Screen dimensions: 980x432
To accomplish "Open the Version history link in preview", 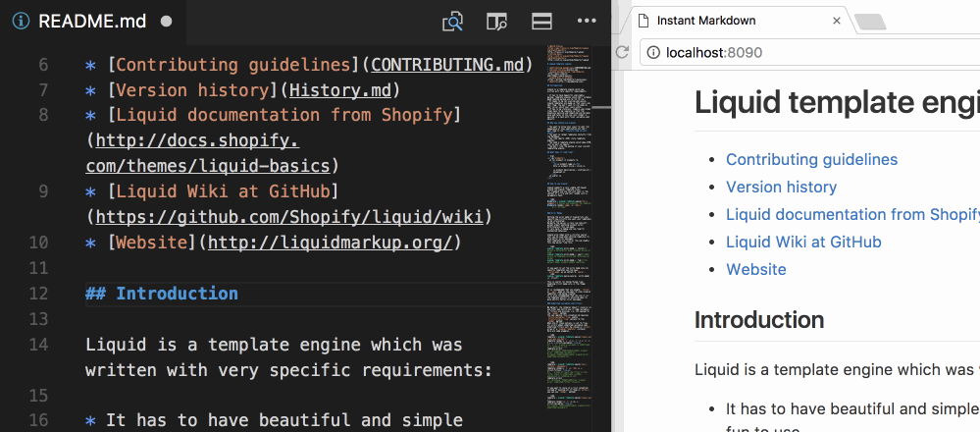I will tap(781, 187).
